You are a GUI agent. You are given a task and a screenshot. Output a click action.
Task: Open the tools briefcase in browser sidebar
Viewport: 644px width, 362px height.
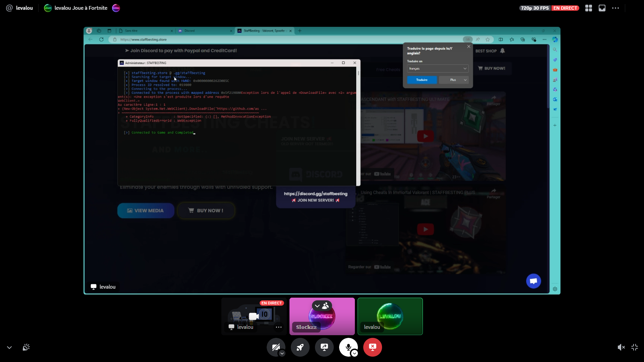[x=555, y=70]
